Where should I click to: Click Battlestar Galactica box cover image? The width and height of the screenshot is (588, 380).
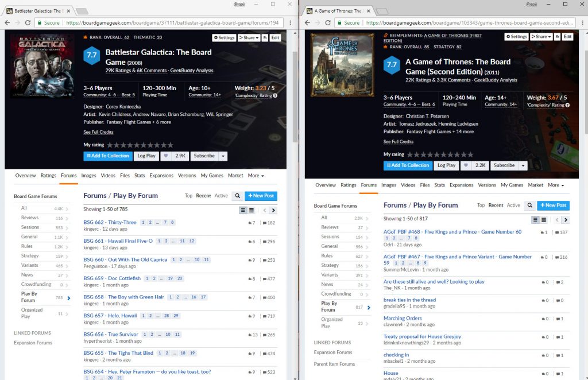click(42, 67)
